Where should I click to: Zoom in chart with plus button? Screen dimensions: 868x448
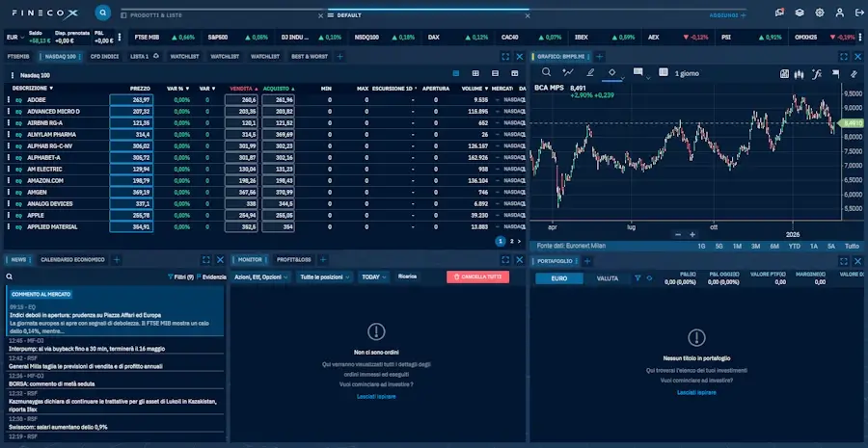pyautogui.click(x=692, y=234)
